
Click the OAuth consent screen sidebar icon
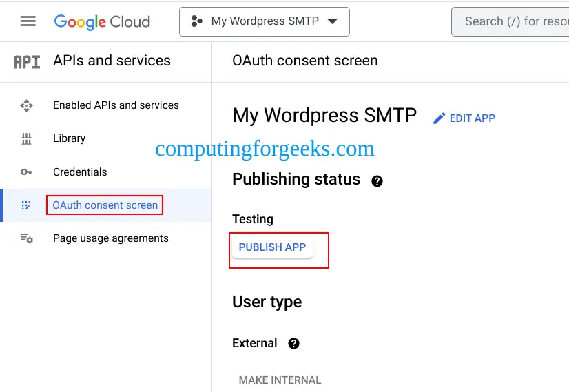26,205
